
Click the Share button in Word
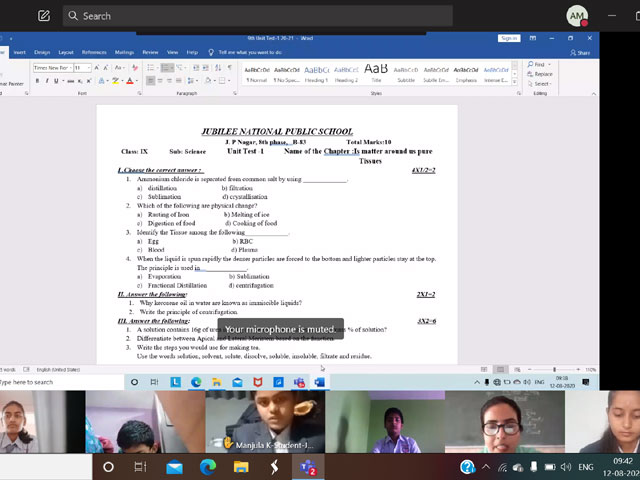[x=581, y=52]
